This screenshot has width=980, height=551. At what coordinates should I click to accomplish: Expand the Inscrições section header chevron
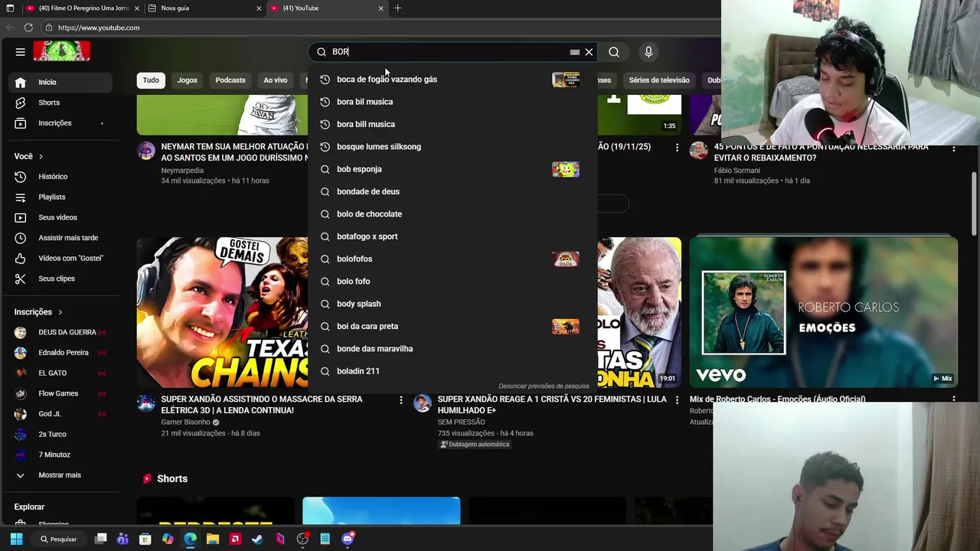[60, 312]
